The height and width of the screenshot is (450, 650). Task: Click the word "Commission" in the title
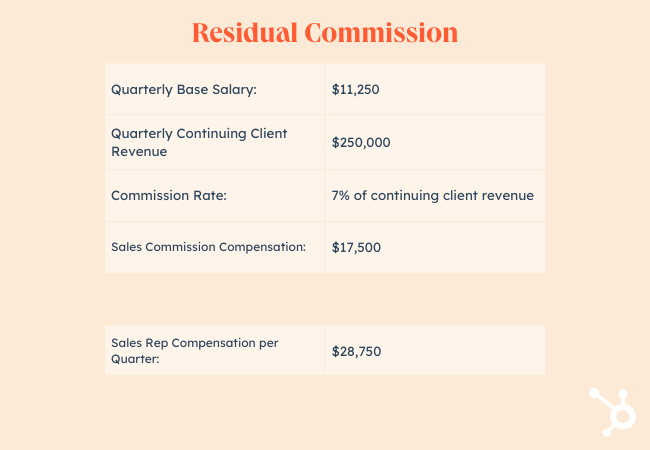[382, 32]
